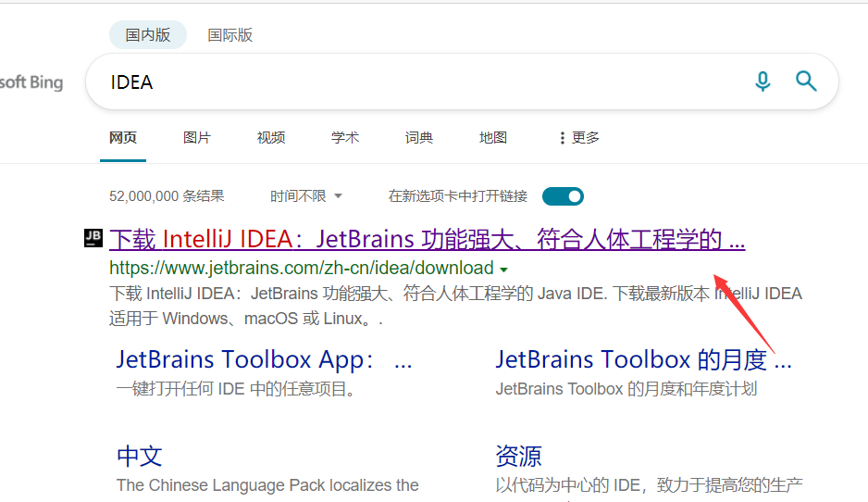Click the Microsoft Bing logo
Viewport: 868px width, 502px height.
(x=31, y=82)
